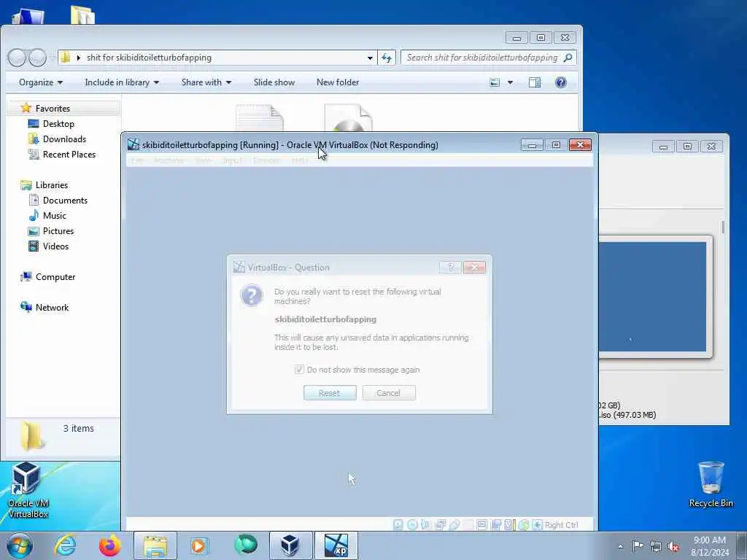Image resolution: width=747 pixels, height=560 pixels.
Task: Select Oracle VM VirtualBox desktop shortcut
Action: [28, 491]
